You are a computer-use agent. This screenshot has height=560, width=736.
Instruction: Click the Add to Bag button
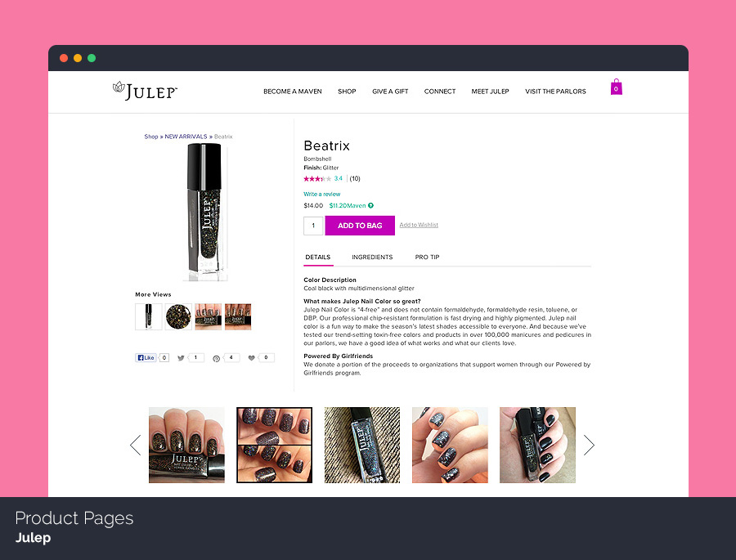tap(360, 226)
